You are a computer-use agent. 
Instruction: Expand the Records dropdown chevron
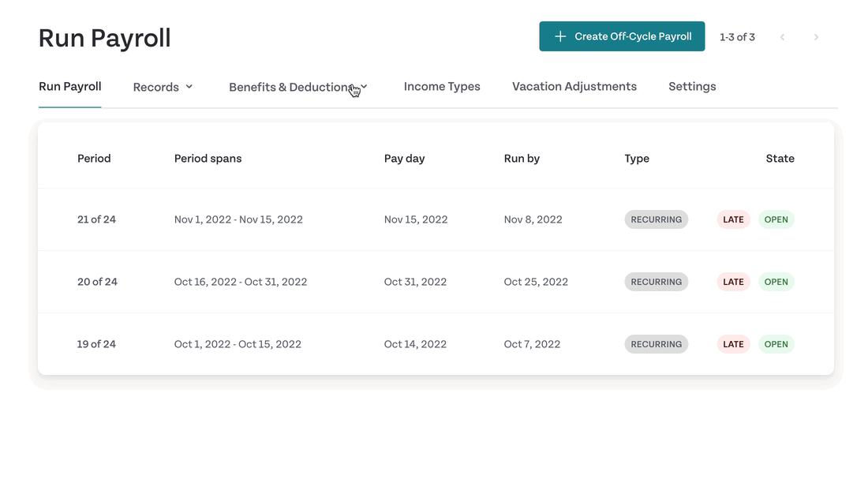(x=189, y=87)
